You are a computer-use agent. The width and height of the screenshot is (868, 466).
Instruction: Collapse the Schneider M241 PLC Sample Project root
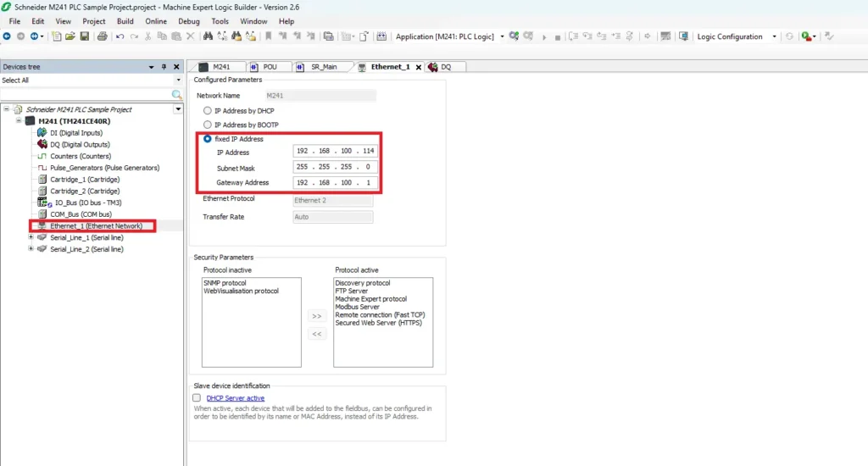7,109
